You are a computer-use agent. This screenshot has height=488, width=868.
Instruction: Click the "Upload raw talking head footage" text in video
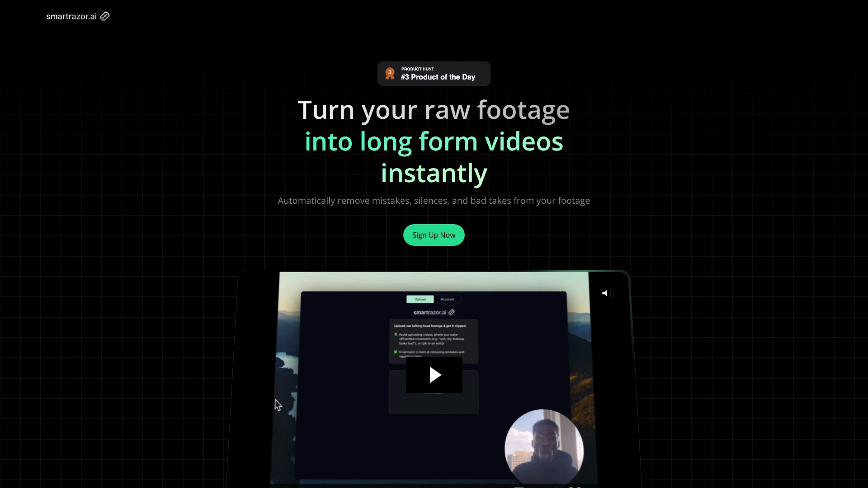pos(430,326)
